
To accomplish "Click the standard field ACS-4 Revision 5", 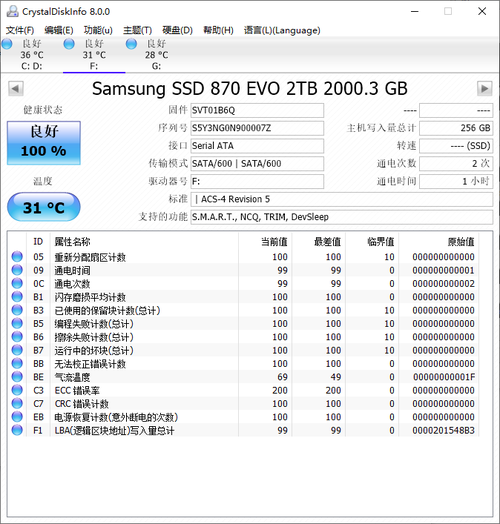I will click(x=342, y=199).
